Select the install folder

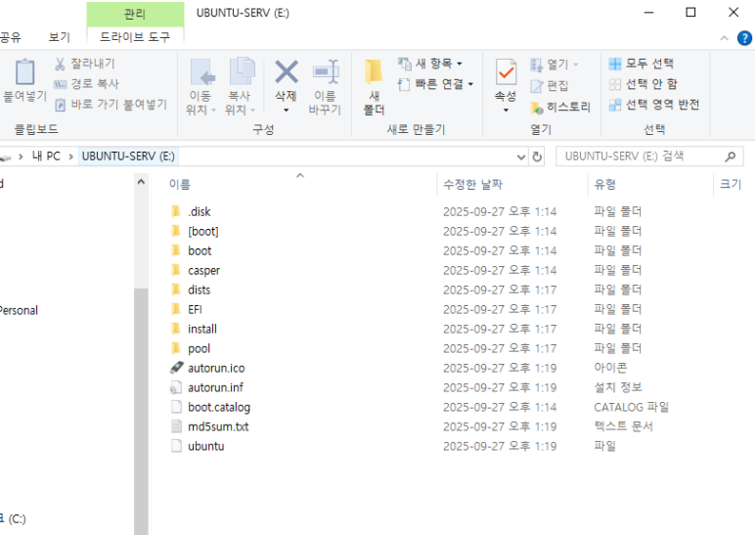pos(202,329)
